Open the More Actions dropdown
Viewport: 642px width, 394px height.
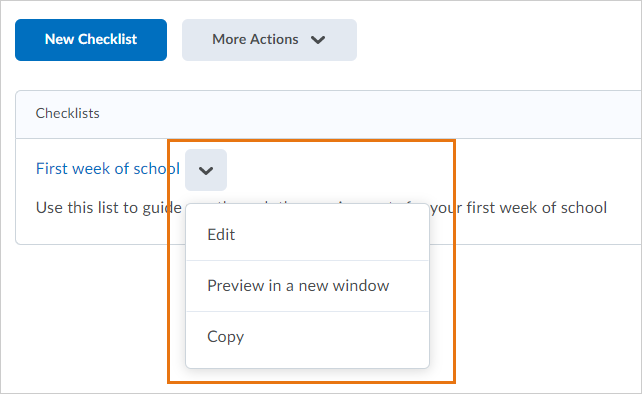coord(269,40)
